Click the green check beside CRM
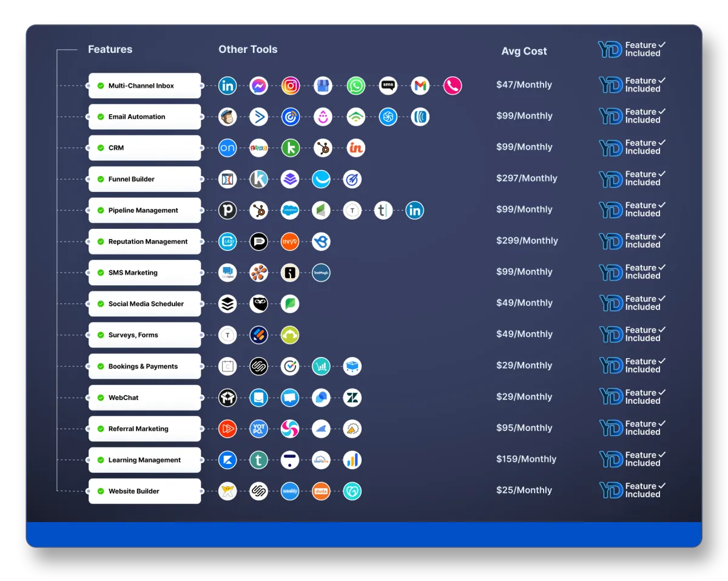Screen dimensions: 728x581 pos(101,148)
